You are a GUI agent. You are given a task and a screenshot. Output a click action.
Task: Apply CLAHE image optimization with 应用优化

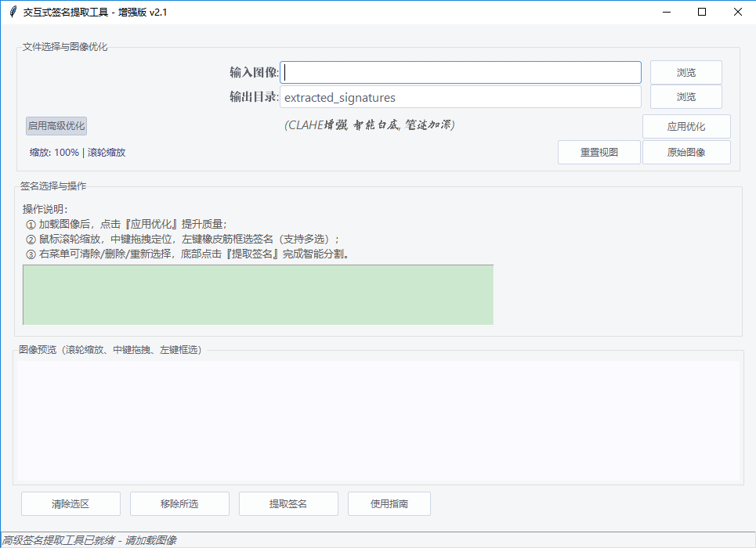pyautogui.click(x=685, y=126)
